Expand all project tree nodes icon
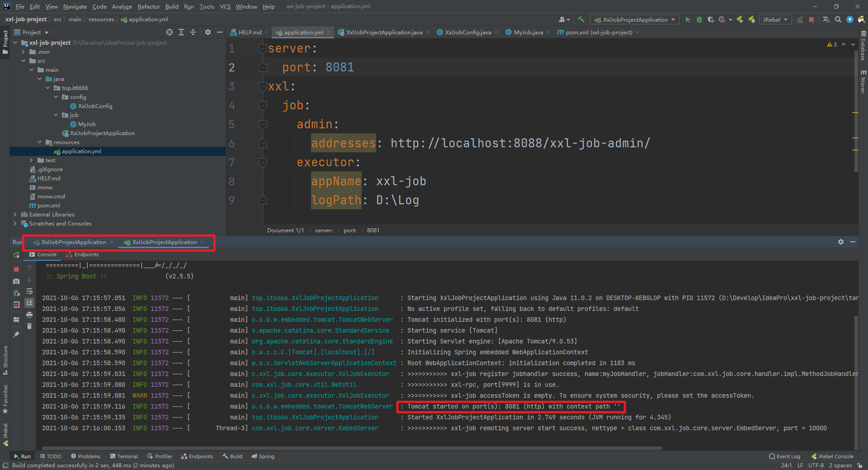 coord(181,32)
